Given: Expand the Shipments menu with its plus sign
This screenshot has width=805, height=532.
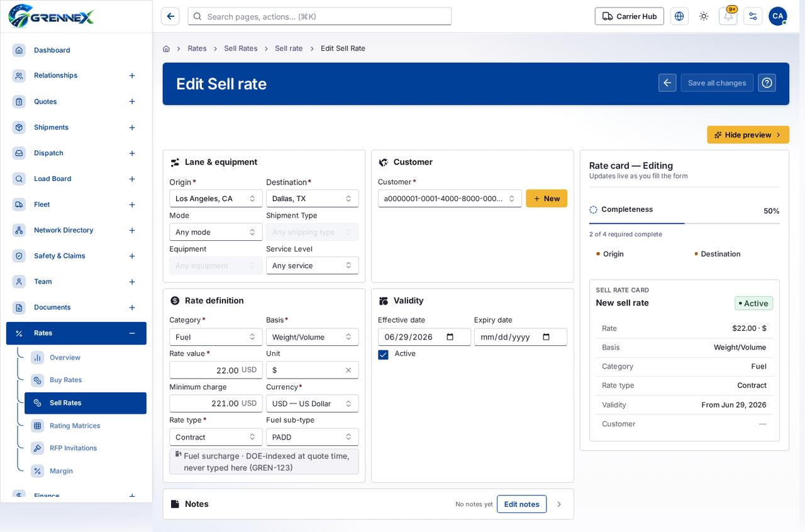Looking at the screenshot, I should (132, 128).
